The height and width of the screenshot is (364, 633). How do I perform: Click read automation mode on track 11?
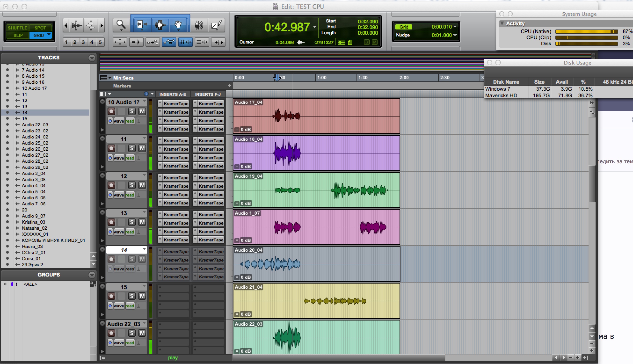tap(130, 158)
